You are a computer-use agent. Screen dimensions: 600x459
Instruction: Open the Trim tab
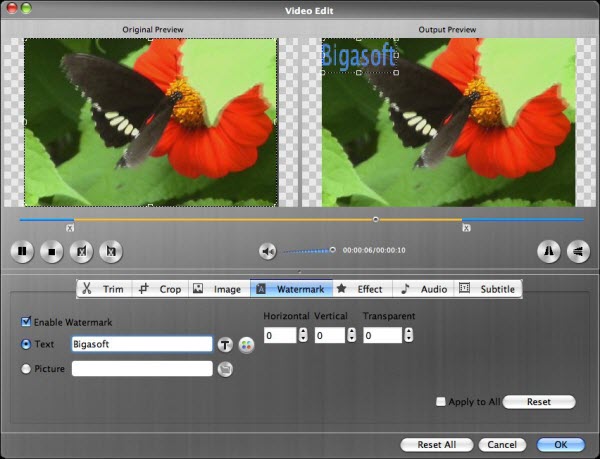tap(104, 289)
